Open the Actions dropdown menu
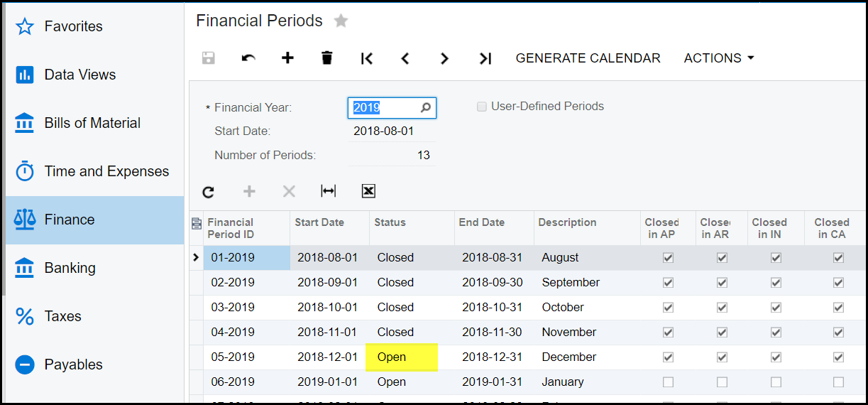The image size is (868, 405). 718,58
